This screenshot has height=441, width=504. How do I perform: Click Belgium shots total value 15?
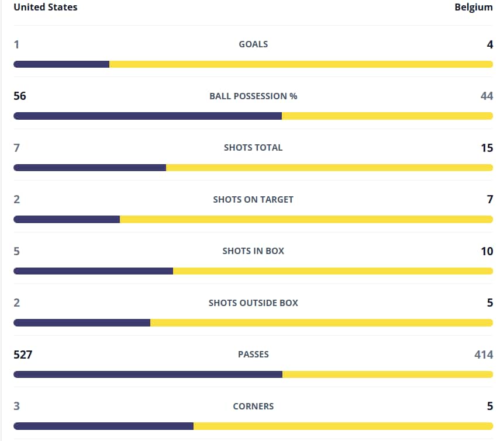(x=486, y=148)
